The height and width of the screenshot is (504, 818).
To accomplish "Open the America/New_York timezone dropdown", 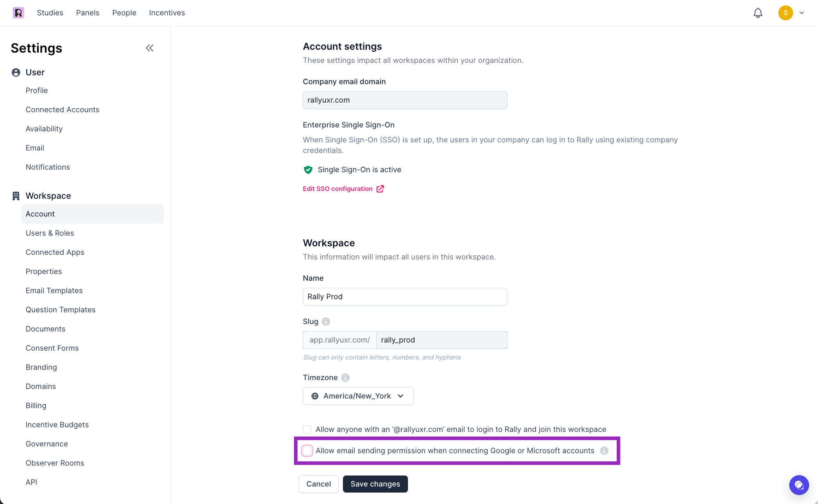I will pyautogui.click(x=358, y=396).
